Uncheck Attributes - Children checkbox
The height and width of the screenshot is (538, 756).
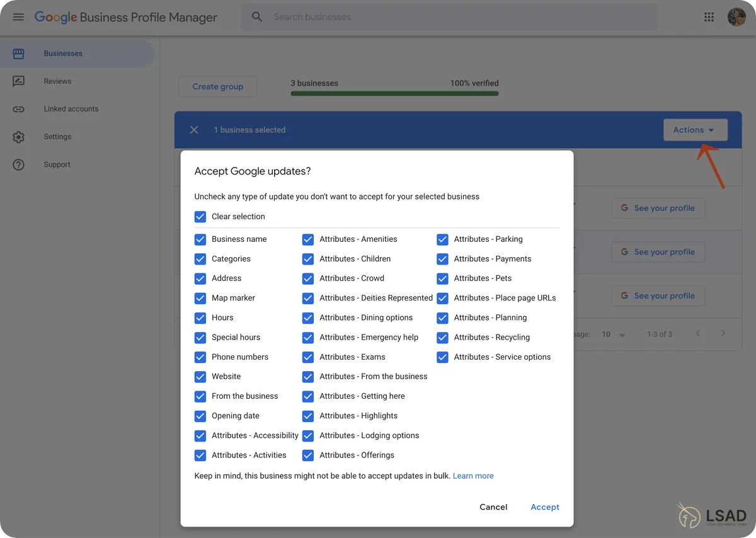tap(308, 259)
